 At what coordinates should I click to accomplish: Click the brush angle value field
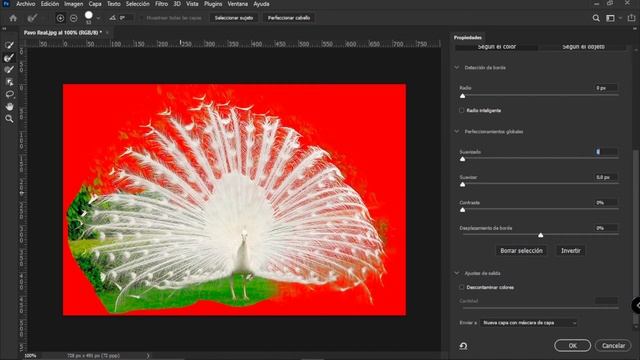pos(126,18)
